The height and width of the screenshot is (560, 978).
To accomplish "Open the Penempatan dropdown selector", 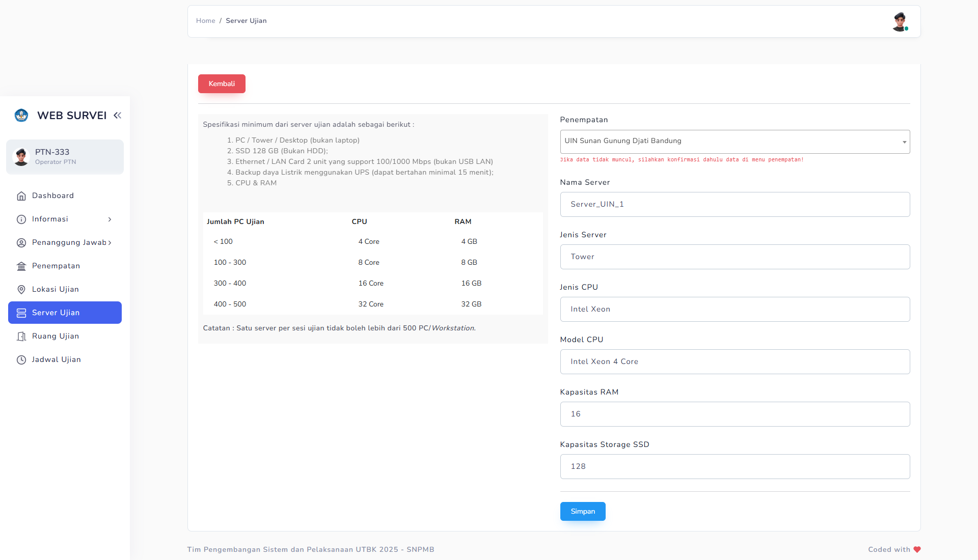I will 735,141.
